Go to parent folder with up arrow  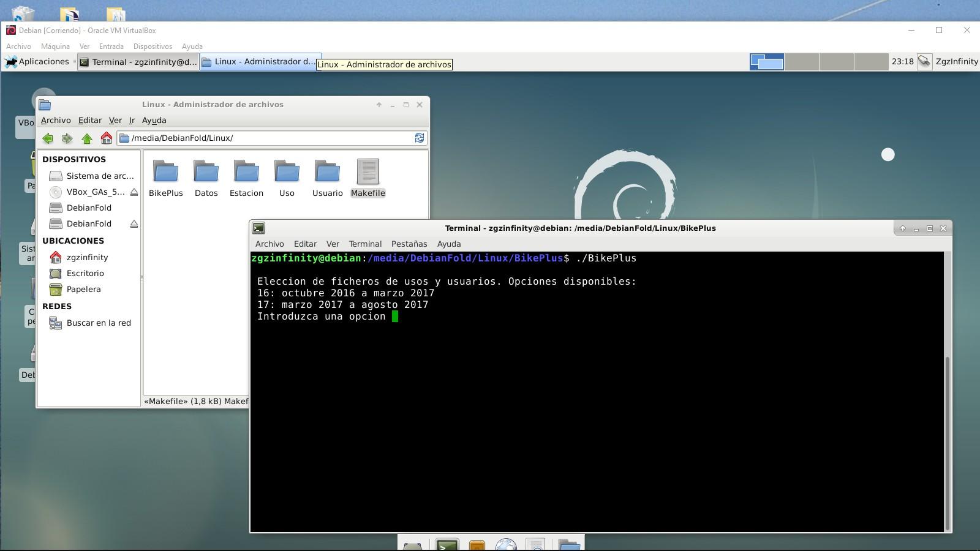[x=87, y=138]
